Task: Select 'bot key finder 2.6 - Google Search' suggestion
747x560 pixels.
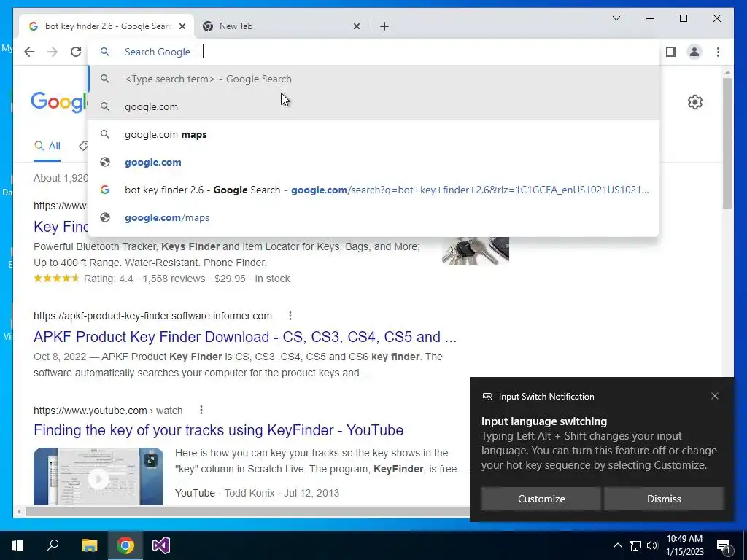Action: pos(374,190)
